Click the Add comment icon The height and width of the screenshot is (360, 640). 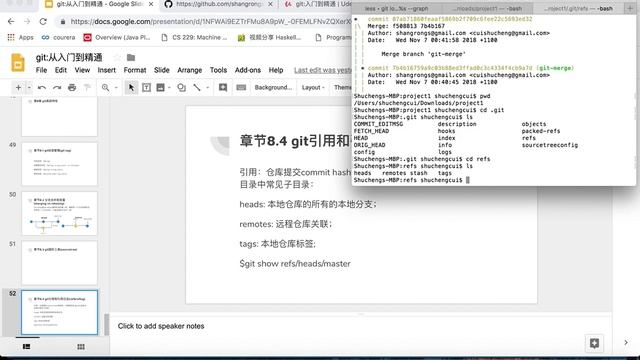coord(223,87)
